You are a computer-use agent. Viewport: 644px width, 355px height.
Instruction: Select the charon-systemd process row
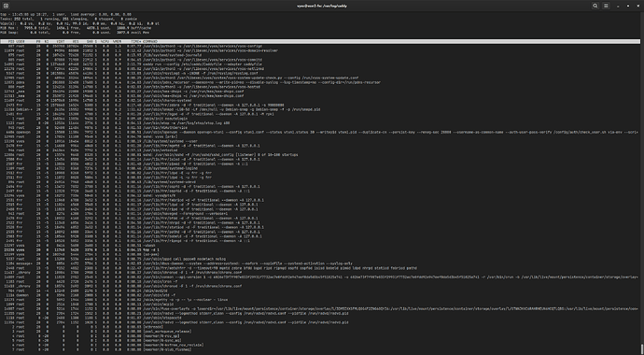point(320,100)
